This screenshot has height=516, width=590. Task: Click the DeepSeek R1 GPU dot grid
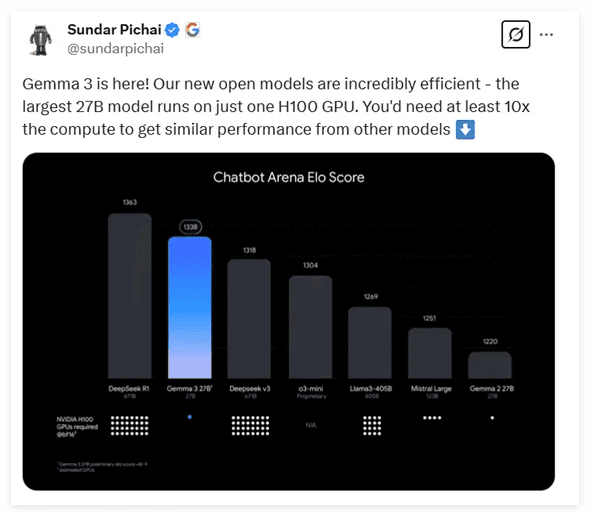tap(129, 426)
